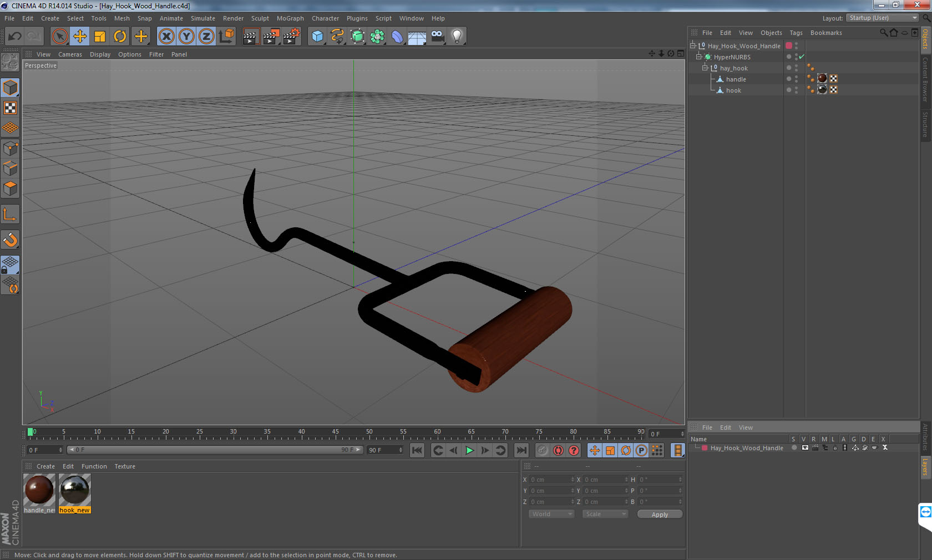The width and height of the screenshot is (932, 560).
Task: Open the Objects menu in Object Manager
Action: click(x=771, y=33)
